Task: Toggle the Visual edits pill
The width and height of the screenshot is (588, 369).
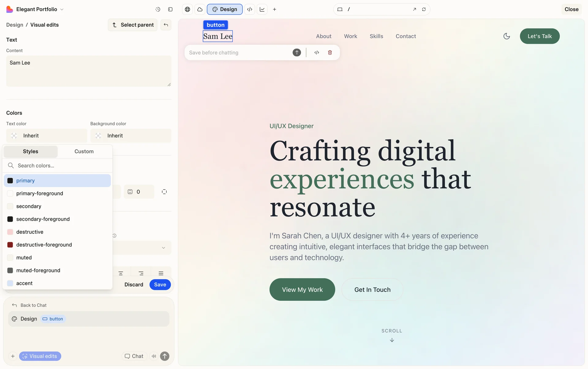Action: 40,356
